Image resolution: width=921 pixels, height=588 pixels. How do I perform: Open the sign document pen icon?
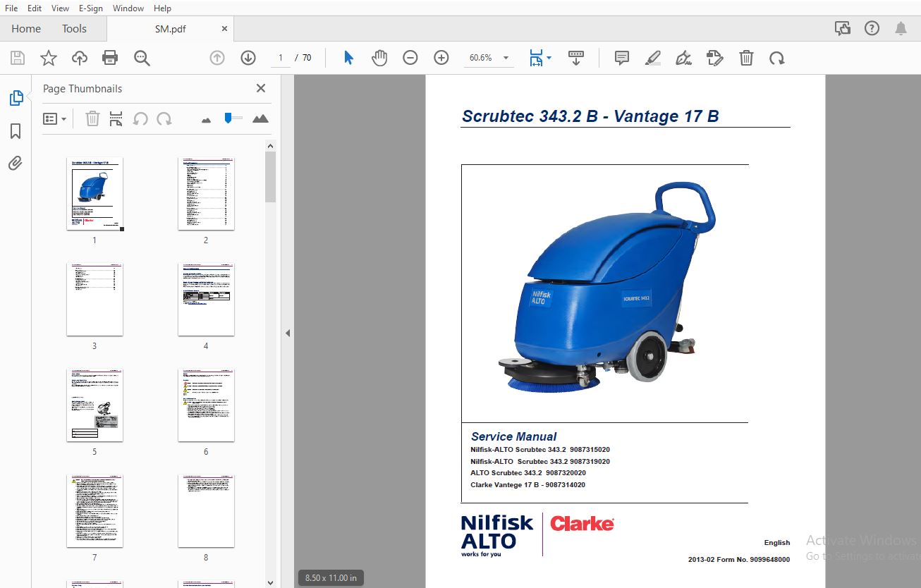(683, 58)
